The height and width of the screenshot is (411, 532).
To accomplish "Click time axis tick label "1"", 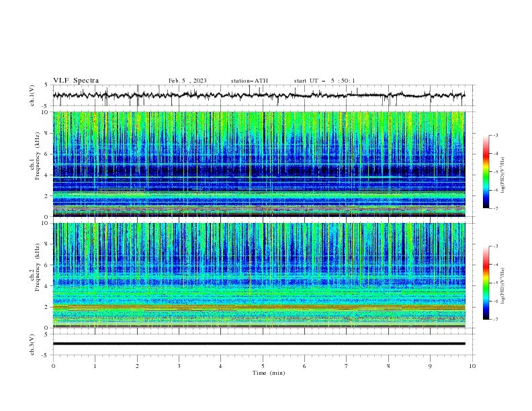I will pos(95,366).
